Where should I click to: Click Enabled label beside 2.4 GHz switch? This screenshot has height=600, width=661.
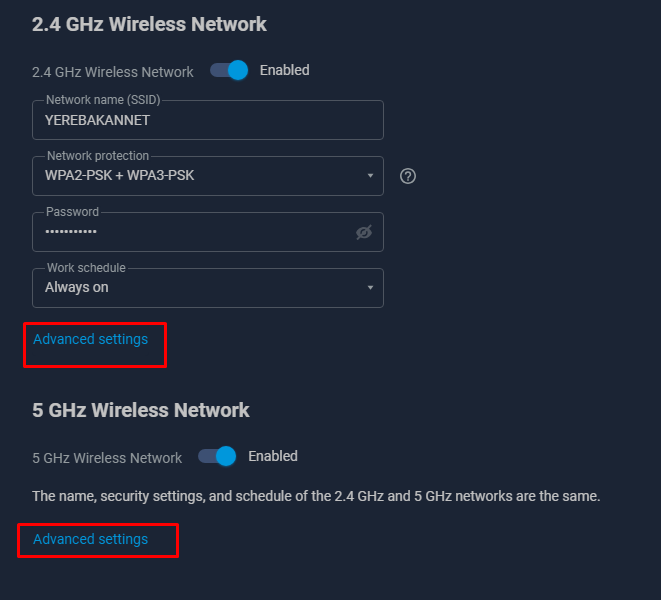(x=285, y=70)
